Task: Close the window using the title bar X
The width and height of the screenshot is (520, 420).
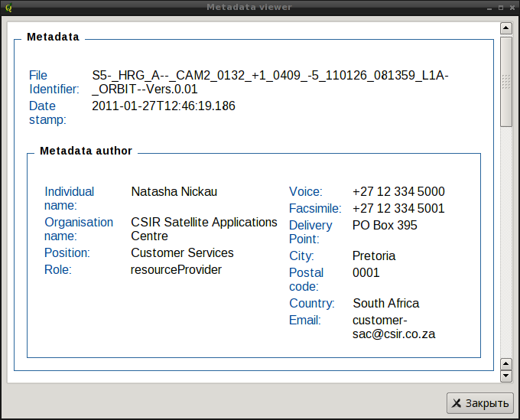Action: pyautogui.click(x=512, y=7)
